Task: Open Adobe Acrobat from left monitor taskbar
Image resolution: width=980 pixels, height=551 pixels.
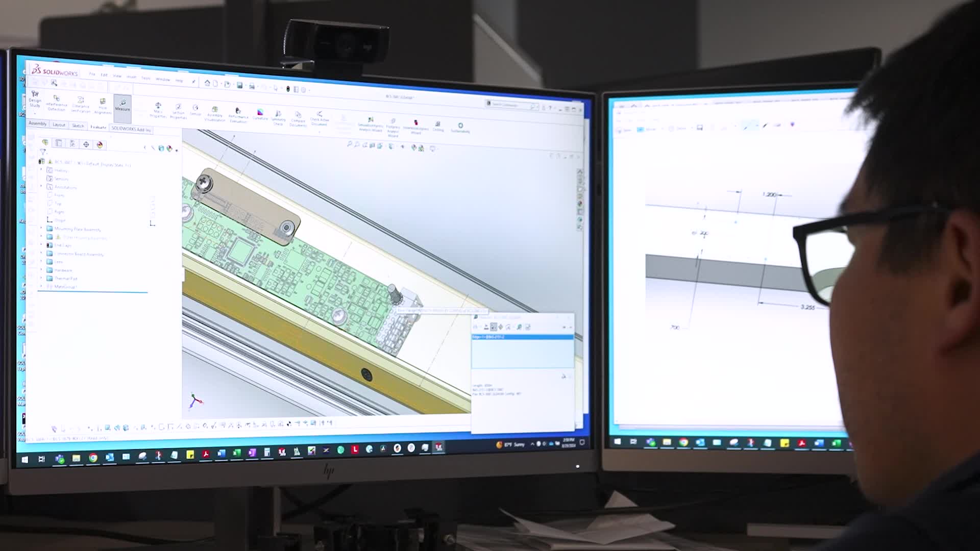Action: tap(205, 454)
